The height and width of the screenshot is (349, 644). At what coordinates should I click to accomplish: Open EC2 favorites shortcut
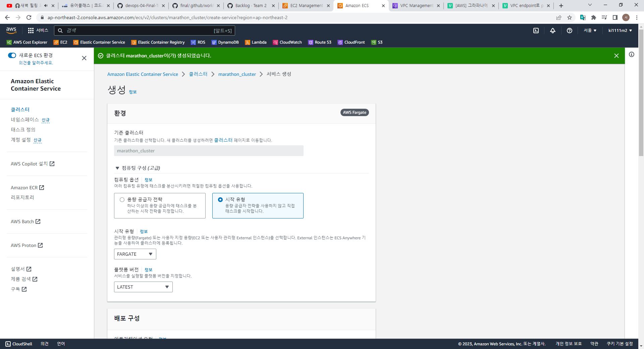pyautogui.click(x=60, y=42)
